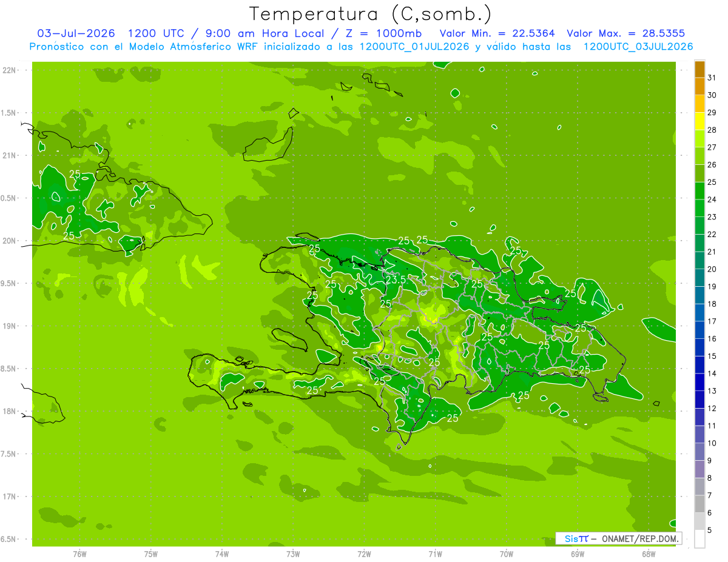Click the "Valor Min. = 22.5364" readout
Viewport: 728px width, 562px height.
[497, 33]
